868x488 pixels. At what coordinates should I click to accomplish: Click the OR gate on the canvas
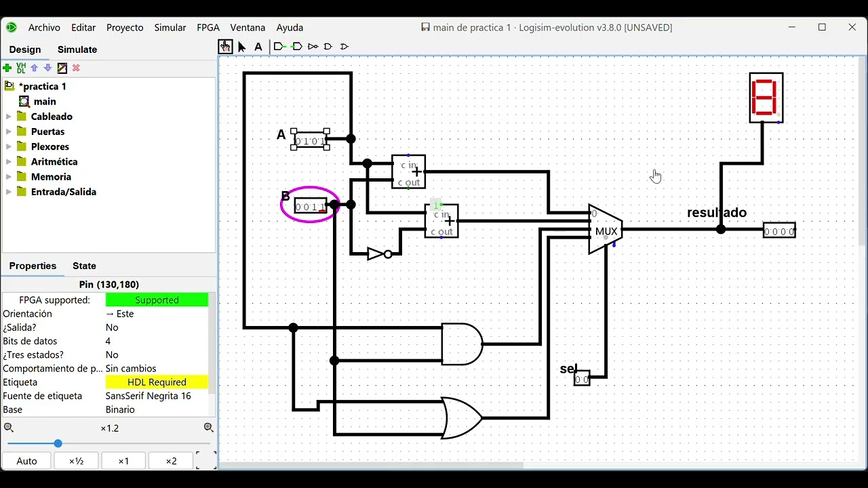coord(462,418)
